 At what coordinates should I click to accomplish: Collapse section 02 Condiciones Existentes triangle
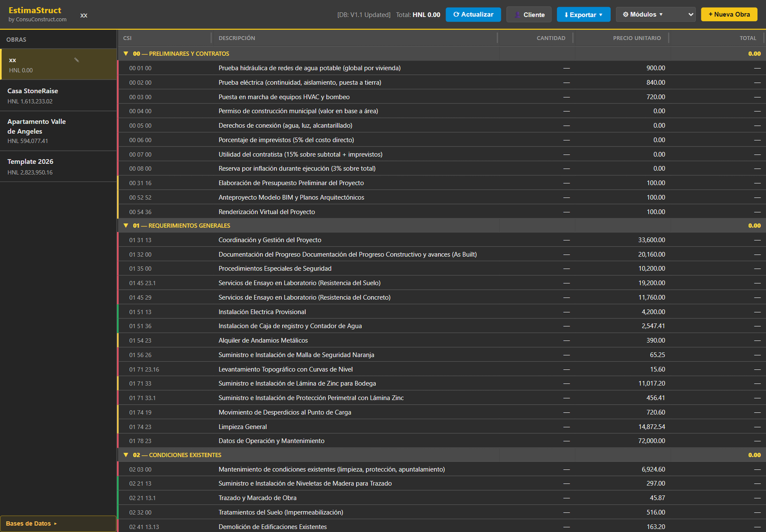tap(126, 455)
